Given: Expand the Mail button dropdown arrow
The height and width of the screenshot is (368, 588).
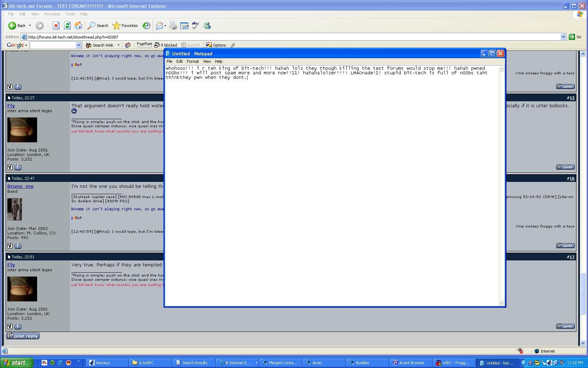Looking at the screenshot, I should (165, 26).
